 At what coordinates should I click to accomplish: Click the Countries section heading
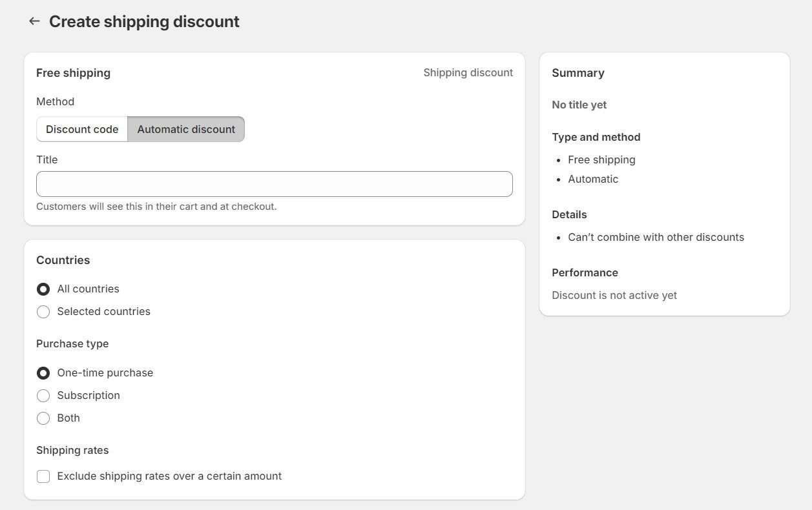click(63, 260)
